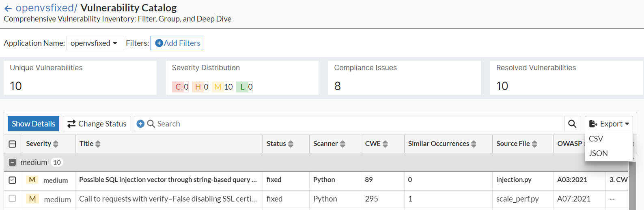Choose CSV from the Export menu
644x210 pixels.
pyautogui.click(x=596, y=139)
